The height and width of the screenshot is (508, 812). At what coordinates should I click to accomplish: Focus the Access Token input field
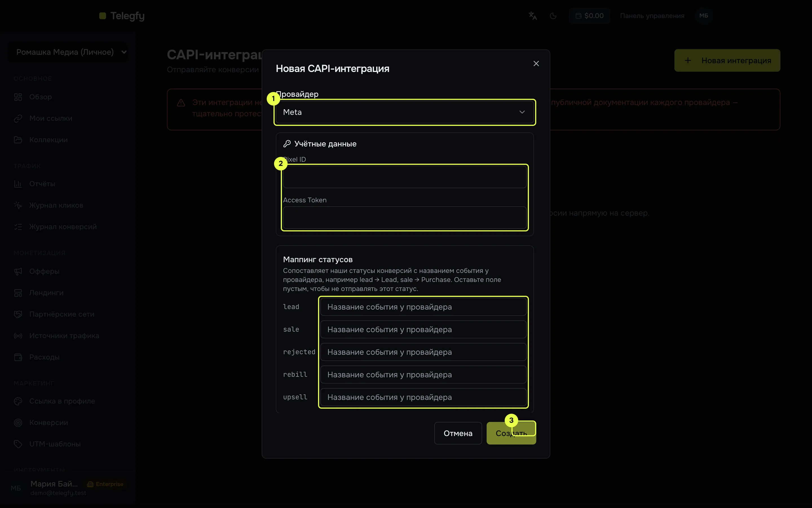(405, 218)
